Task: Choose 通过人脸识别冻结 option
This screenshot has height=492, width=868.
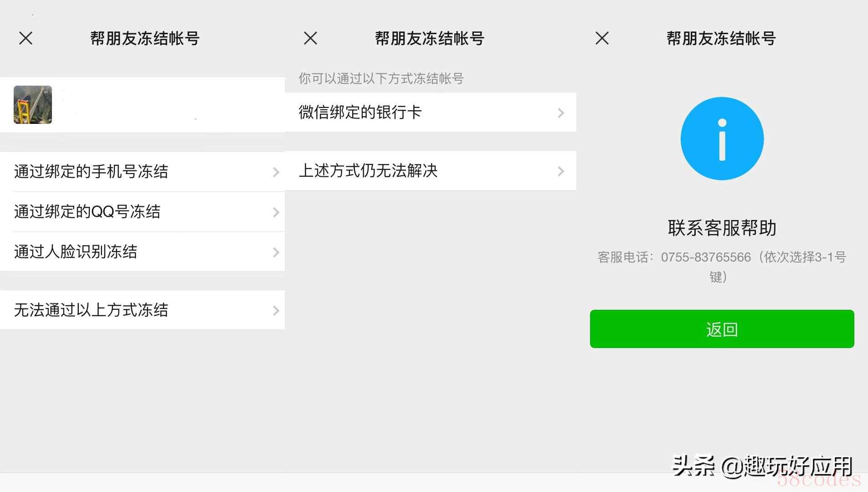Action: (x=142, y=252)
